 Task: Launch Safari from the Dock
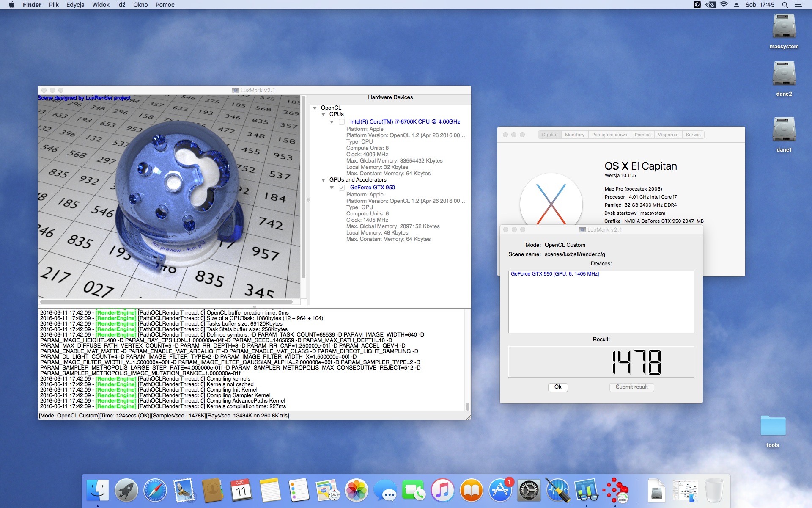click(155, 491)
